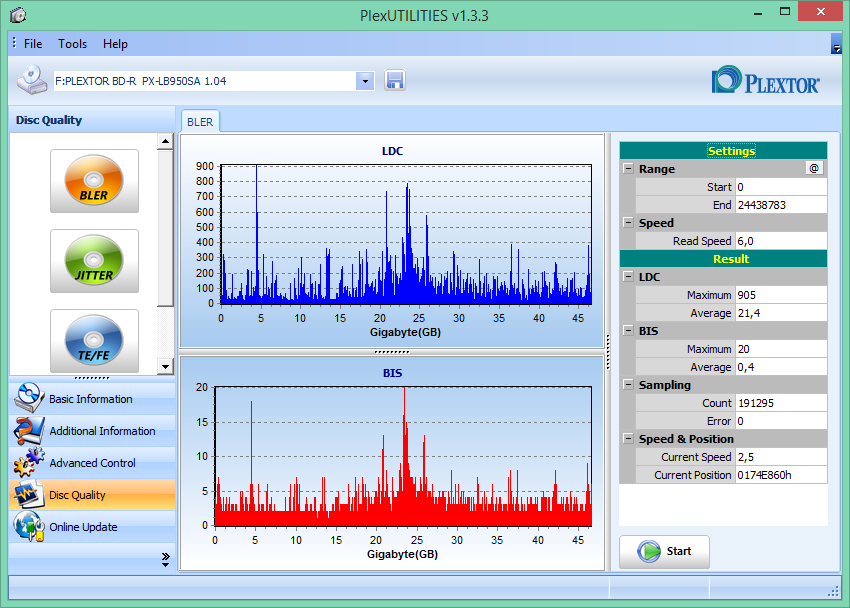Collapse the Speed & Position group
This screenshot has width=850, height=608.
(628, 439)
